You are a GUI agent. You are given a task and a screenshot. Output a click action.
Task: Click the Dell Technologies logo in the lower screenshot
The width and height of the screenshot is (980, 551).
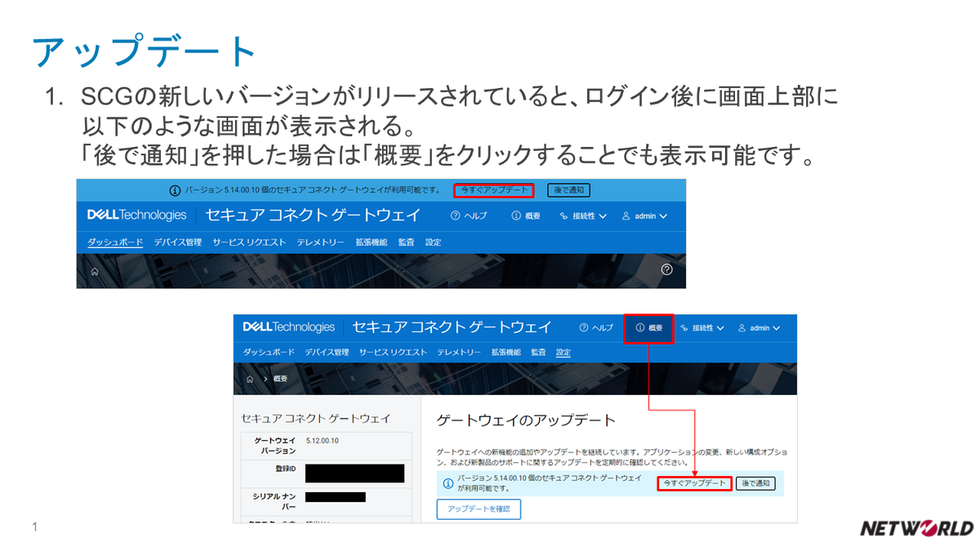pyautogui.click(x=289, y=327)
